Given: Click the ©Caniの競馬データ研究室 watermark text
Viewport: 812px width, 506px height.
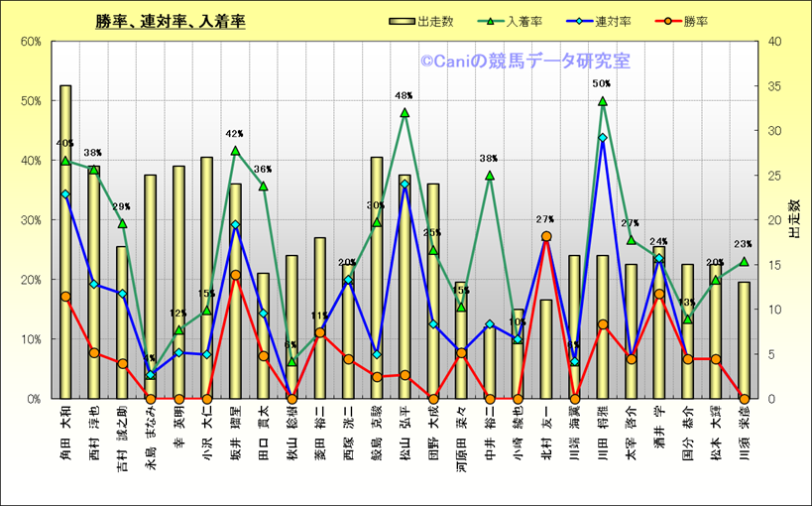Looking at the screenshot, I should (524, 62).
